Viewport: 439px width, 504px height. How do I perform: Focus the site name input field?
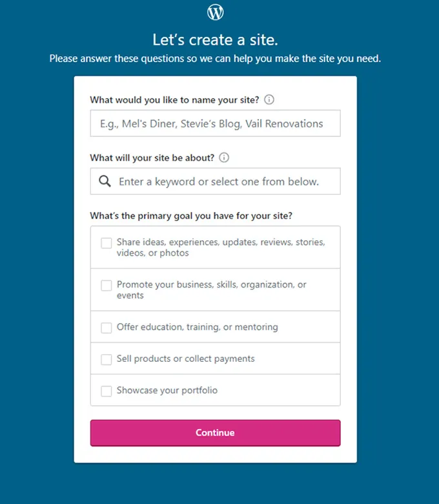click(x=215, y=123)
